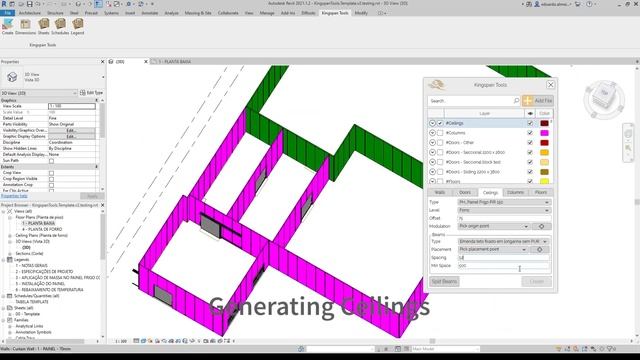The image size is (640, 360).
Task: Click the help question mark icon in title bar
Action: pyautogui.click(x=589, y=4)
